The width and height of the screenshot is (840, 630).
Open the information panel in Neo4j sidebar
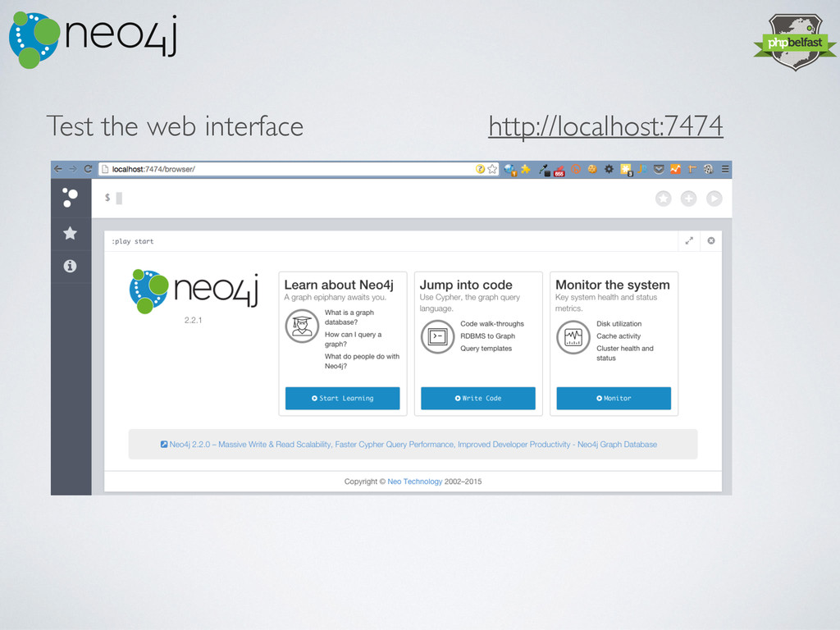click(71, 266)
